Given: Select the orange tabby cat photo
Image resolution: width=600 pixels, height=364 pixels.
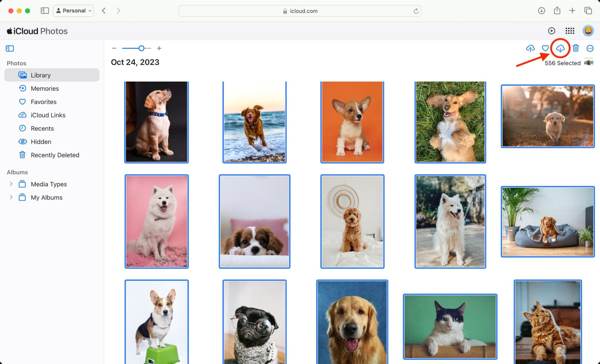Looking at the screenshot, I should (548, 322).
